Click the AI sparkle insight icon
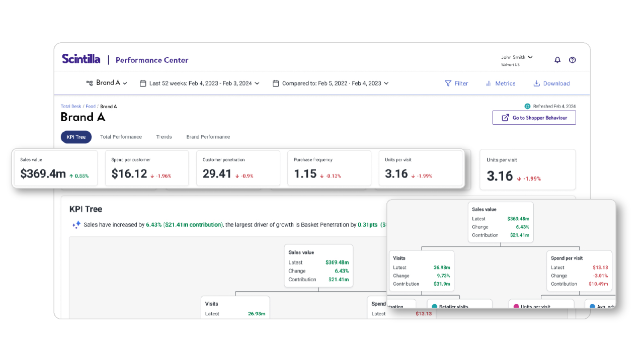 tap(76, 225)
